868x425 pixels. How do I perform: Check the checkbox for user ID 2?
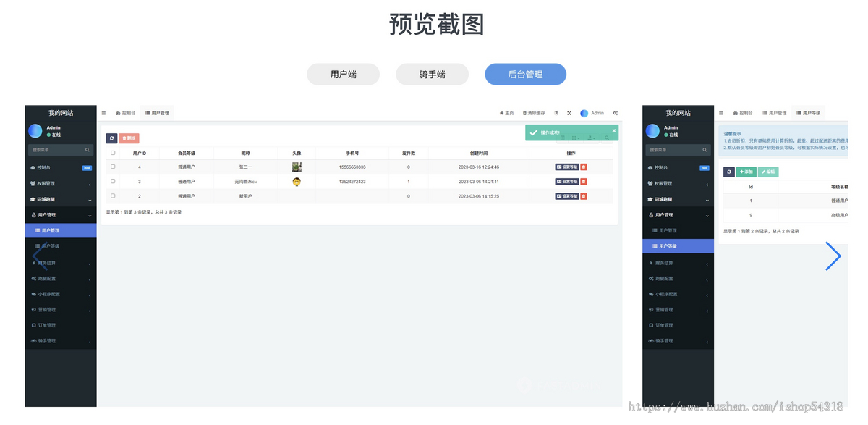113,195
